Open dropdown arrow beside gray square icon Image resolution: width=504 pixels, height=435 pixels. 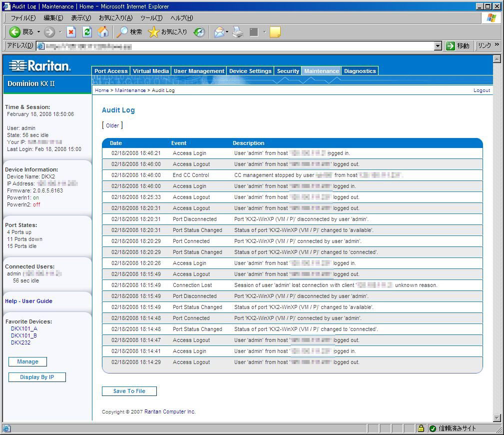[x=265, y=32]
